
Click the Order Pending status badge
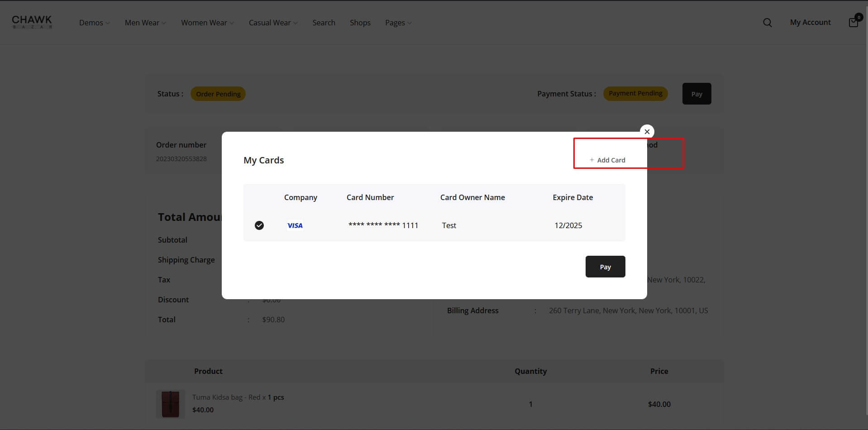(218, 94)
